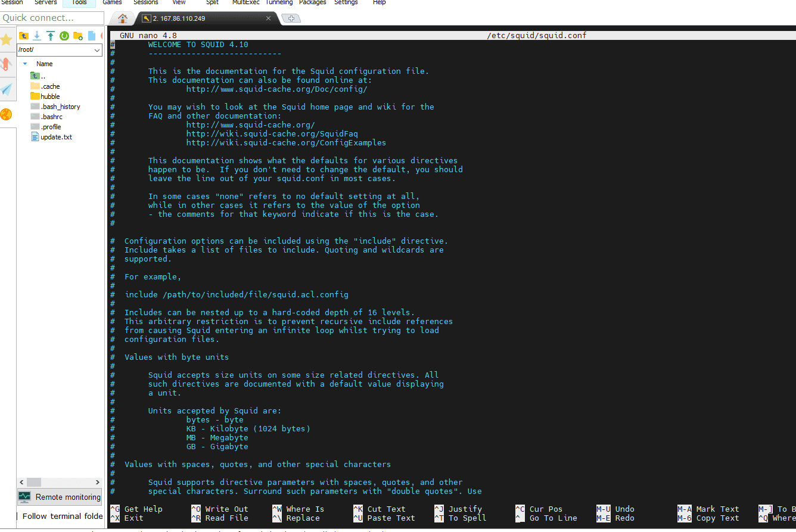Screen dimensions: 796x532
Task: Click the '/etc/squid/squid.conf' filename text
Action: click(536, 36)
